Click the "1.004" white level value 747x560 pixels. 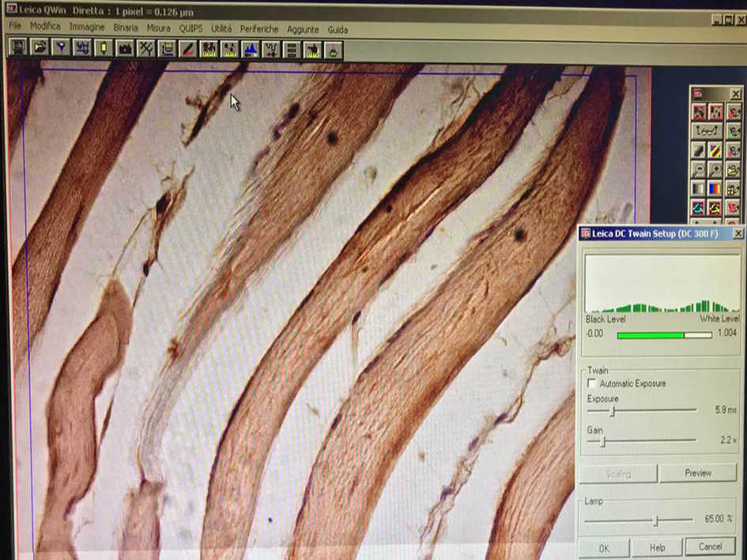727,333
